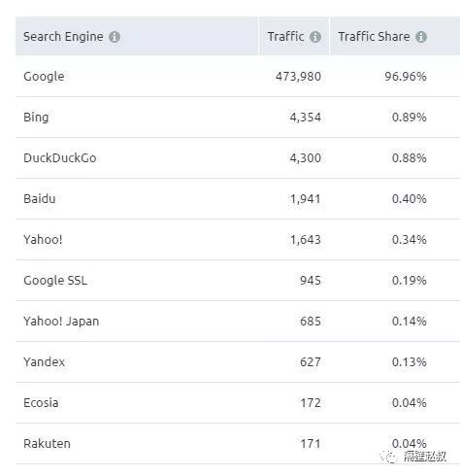Click info icon next to Traffic Share
This screenshot has width=460, height=476.
pos(421,37)
